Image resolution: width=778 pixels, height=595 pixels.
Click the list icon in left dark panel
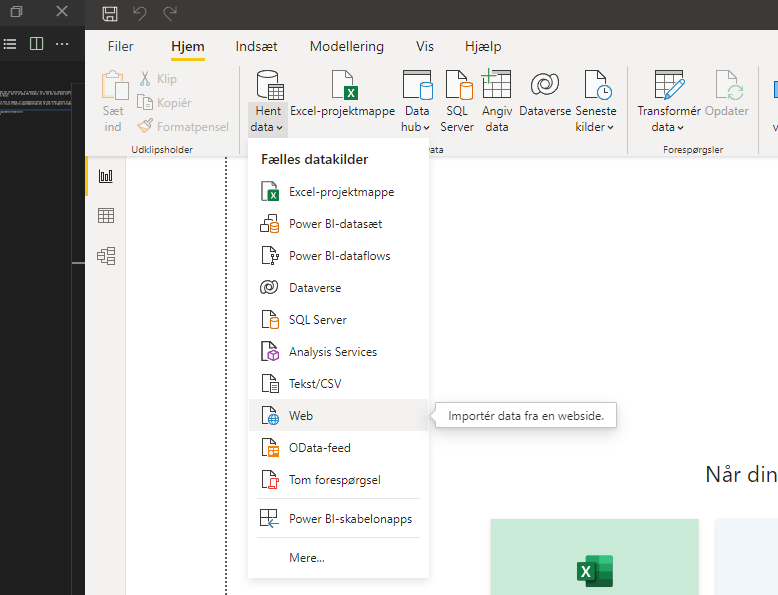[10, 44]
